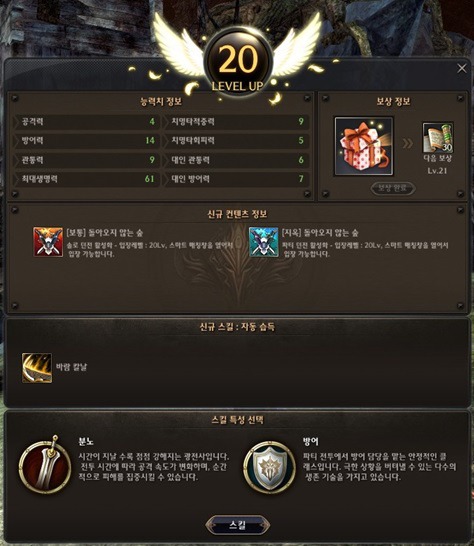Image resolution: width=474 pixels, height=546 pixels.
Task: Click the gift box reward icon
Action: point(364,146)
